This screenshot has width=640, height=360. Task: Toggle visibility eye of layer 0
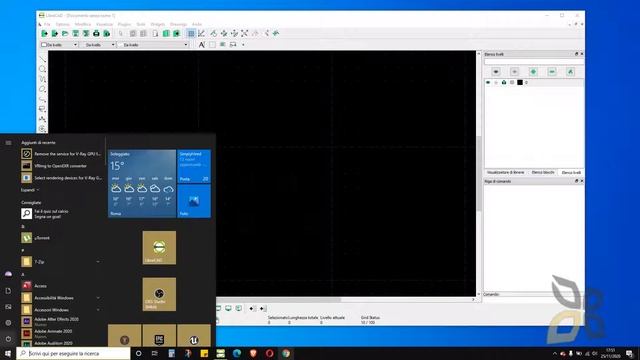tap(488, 82)
